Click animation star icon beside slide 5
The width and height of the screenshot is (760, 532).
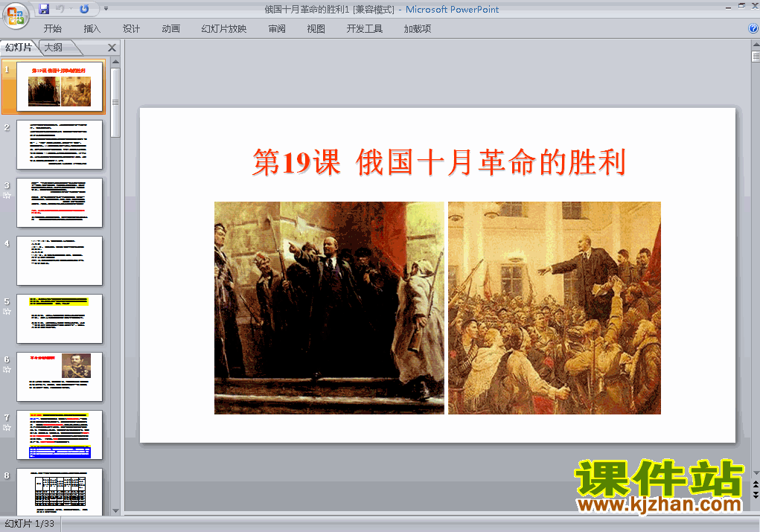tap(7, 312)
